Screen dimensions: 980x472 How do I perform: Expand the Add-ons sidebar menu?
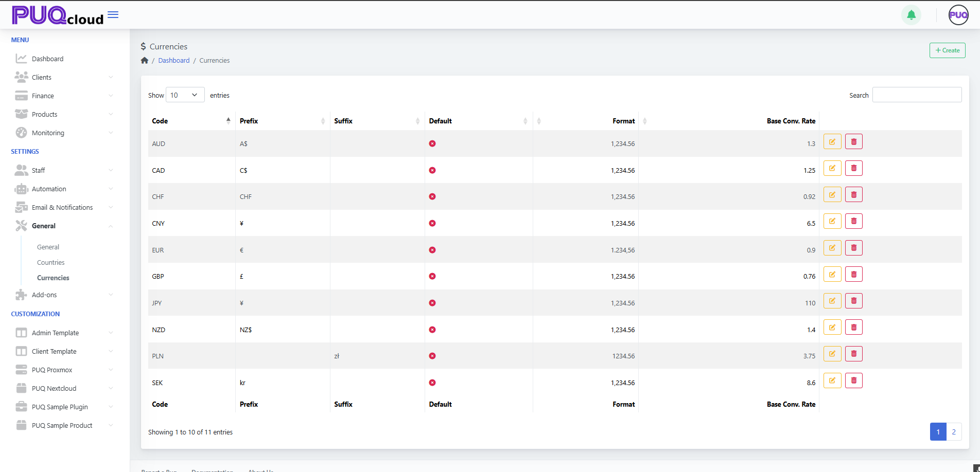click(x=64, y=295)
